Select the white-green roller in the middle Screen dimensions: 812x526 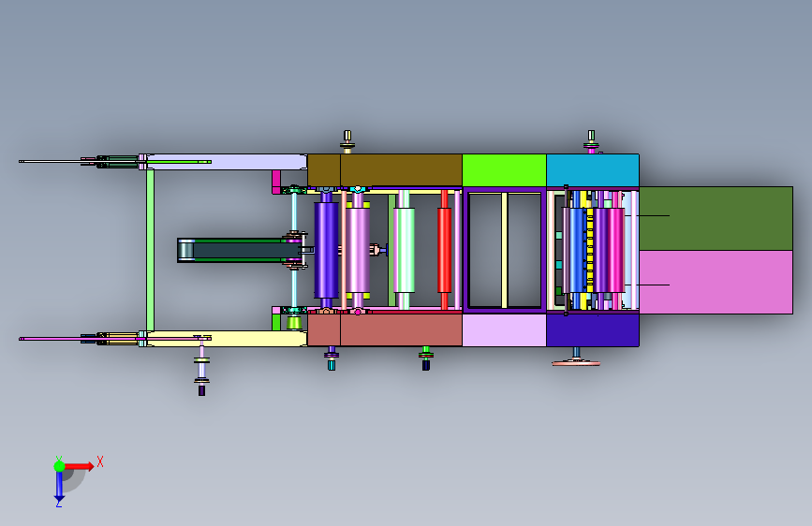404,250
